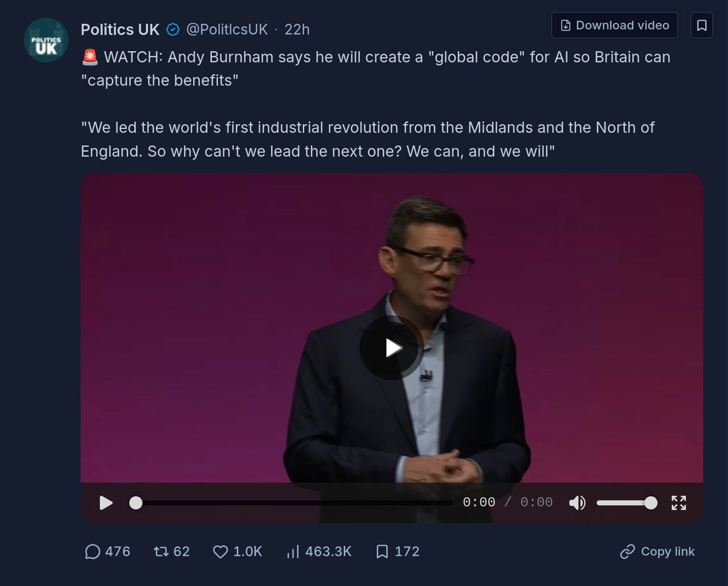Copy the post link
Screen dimensions: 728x586
[657, 552]
